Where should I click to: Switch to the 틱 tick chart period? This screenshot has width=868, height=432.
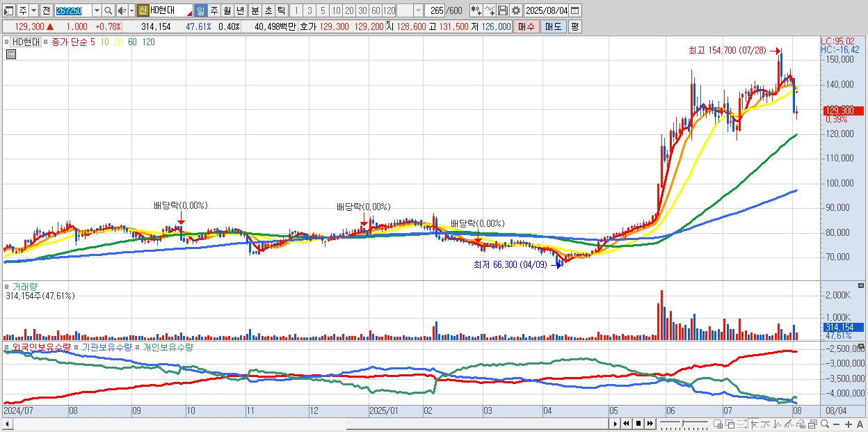281,10
